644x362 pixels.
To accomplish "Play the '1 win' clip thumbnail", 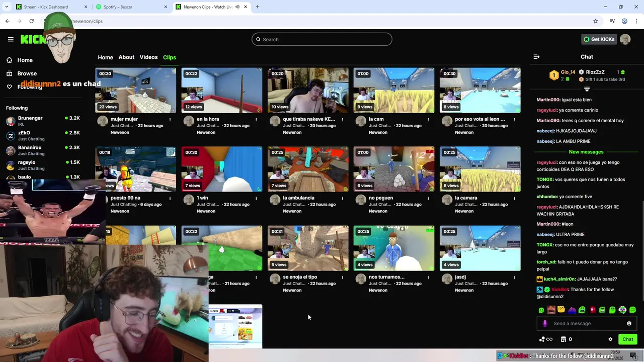I will pyautogui.click(x=222, y=169).
